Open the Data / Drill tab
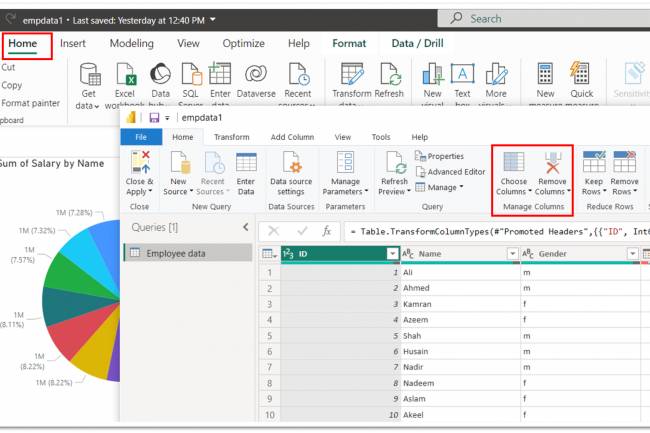650x433 pixels. (417, 44)
